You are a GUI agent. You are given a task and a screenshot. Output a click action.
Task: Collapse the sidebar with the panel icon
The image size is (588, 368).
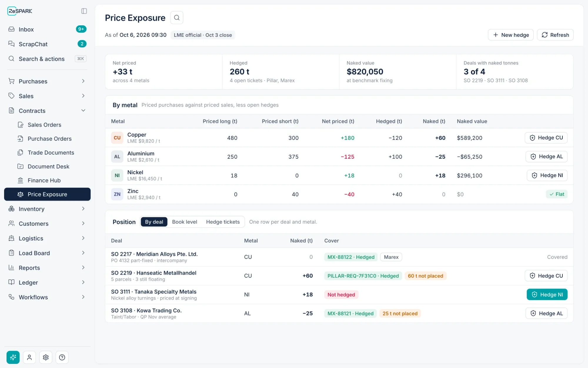pos(84,11)
